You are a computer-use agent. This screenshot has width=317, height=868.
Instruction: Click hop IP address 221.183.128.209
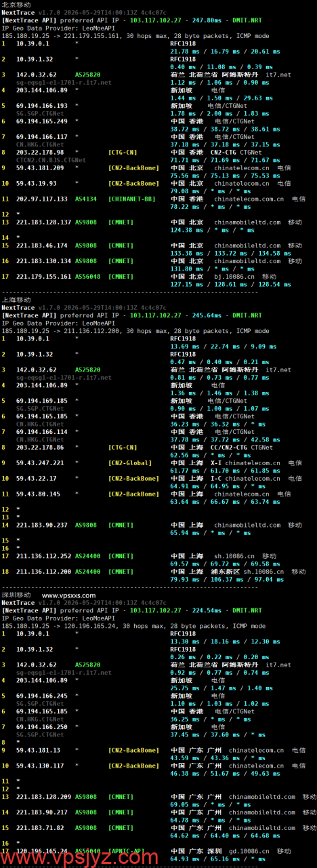[x=43, y=797]
